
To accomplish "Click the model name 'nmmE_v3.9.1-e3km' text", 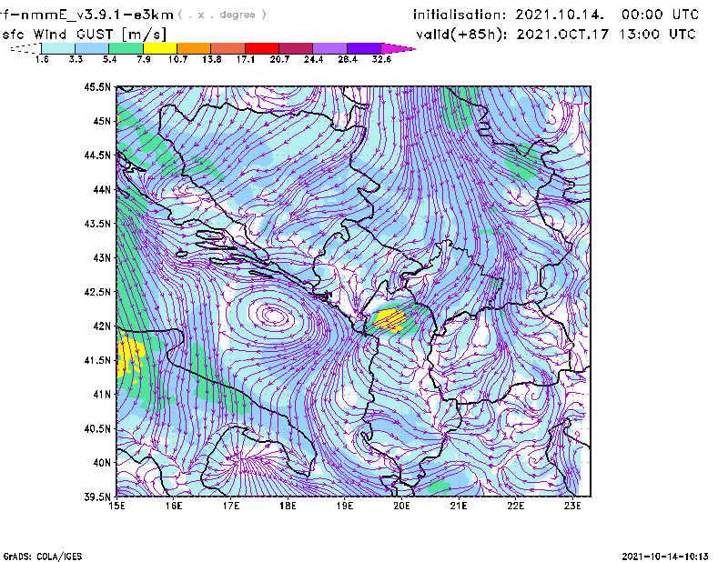I will click(96, 15).
